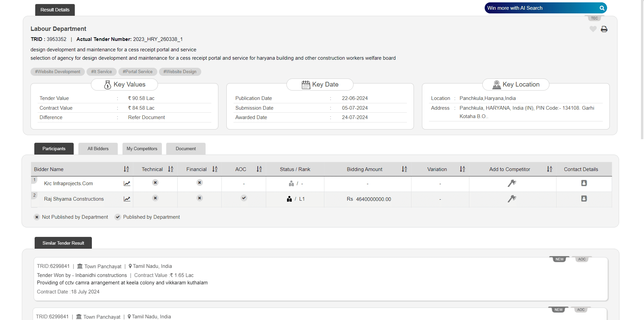This screenshot has height=320, width=644.
Task: Open the Document tab
Action: click(185, 149)
